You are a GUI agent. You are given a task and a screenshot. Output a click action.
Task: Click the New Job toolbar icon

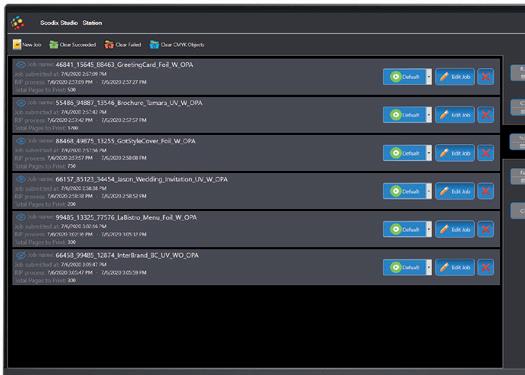point(17,44)
